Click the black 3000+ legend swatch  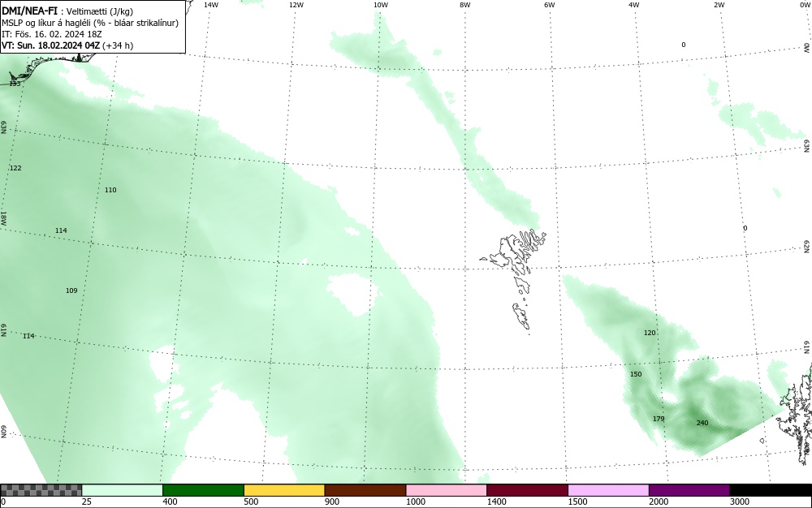coord(771,490)
